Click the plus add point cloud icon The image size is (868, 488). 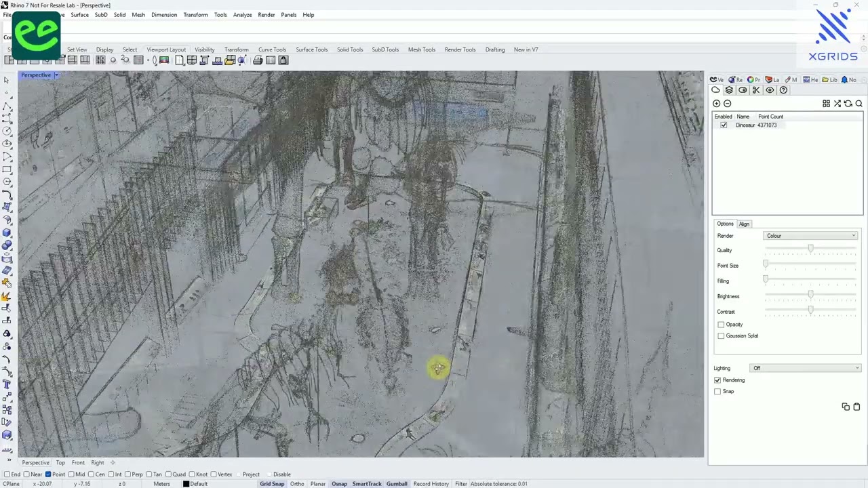coord(716,104)
